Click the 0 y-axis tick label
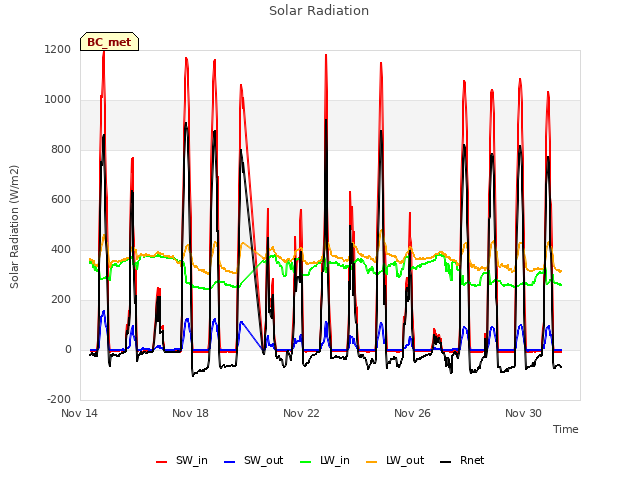The height and width of the screenshot is (480, 640). coord(68,349)
